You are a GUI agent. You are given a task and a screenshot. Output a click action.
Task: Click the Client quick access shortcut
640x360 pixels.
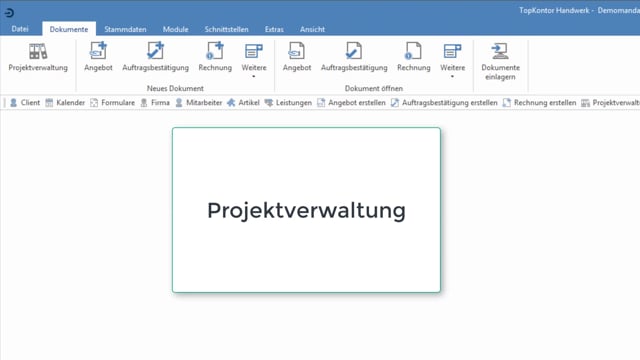click(25, 102)
